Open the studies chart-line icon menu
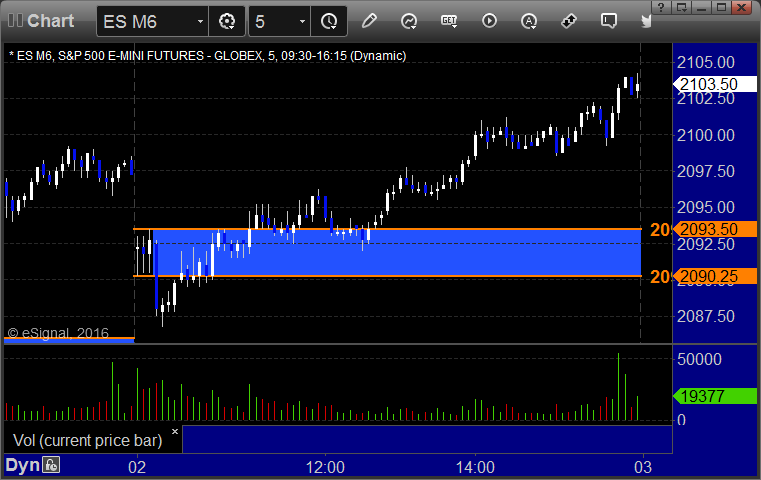Image resolution: width=761 pixels, height=480 pixels. tap(409, 21)
